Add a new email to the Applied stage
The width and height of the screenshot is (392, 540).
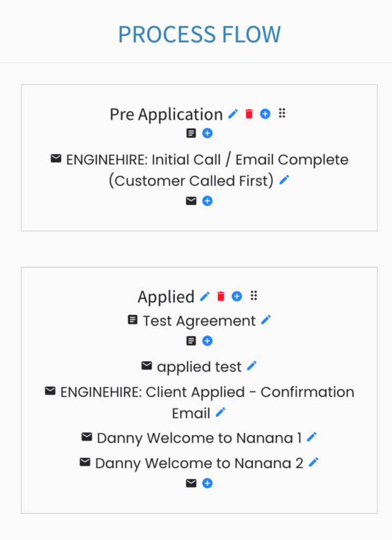pyautogui.click(x=207, y=483)
